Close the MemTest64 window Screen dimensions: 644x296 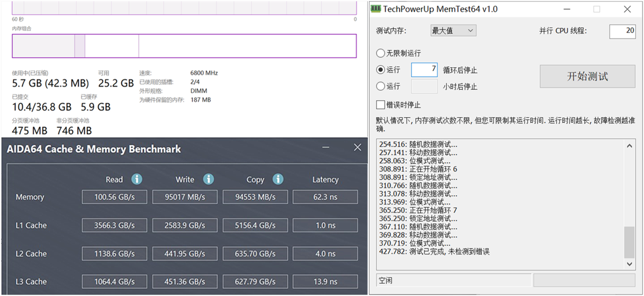click(627, 9)
